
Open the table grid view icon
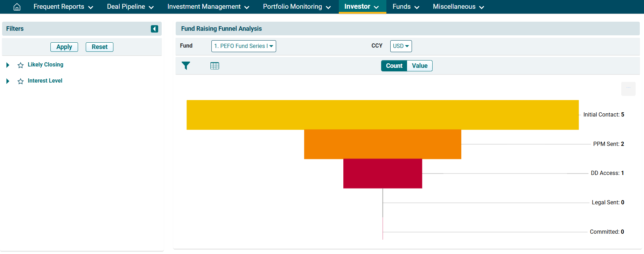pos(215,66)
